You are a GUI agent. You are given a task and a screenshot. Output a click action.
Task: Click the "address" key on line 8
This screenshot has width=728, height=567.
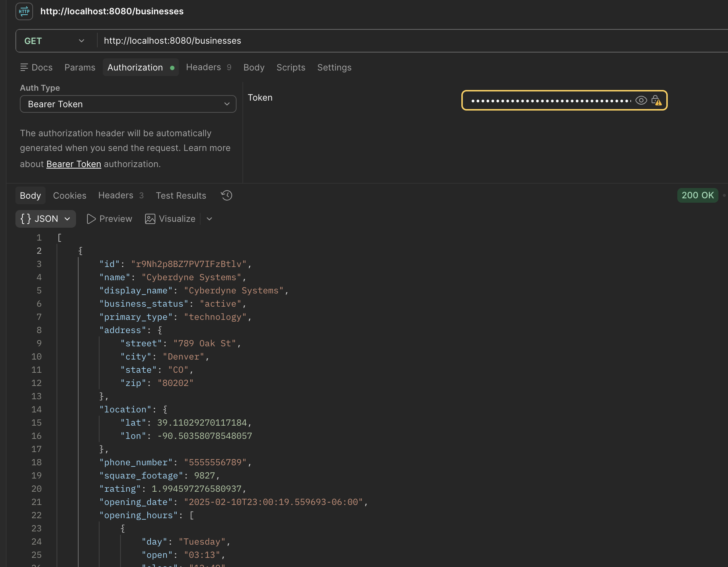[x=123, y=330]
